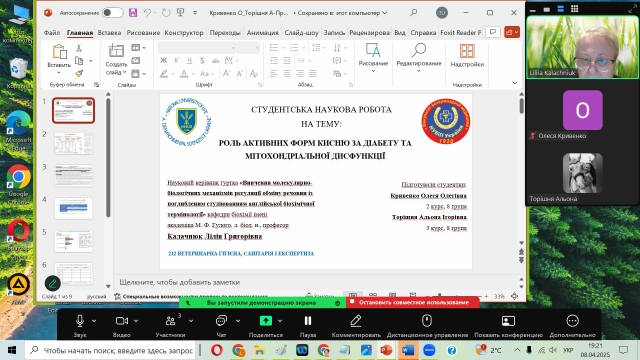Image resolution: width=640 pixels, height=360 pixels.
Task: Click the Save icon in title bar
Action: pos(133,13)
